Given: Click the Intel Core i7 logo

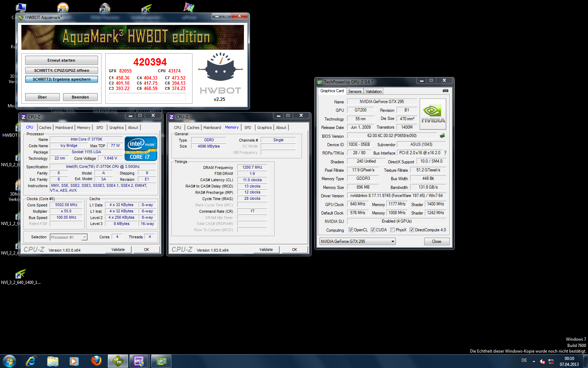Looking at the screenshot, I should pyautogui.click(x=141, y=149).
